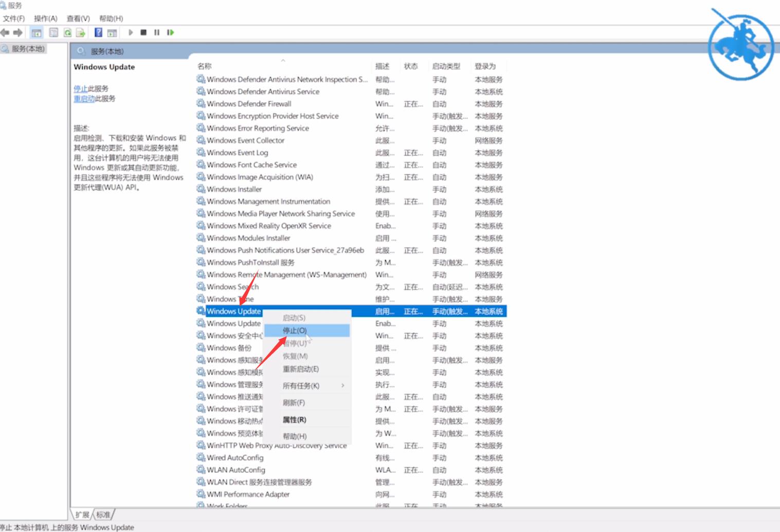Viewport: 780px width, 532px height.
Task: Click the gear icon of Windows Event Log
Action: 201,152
